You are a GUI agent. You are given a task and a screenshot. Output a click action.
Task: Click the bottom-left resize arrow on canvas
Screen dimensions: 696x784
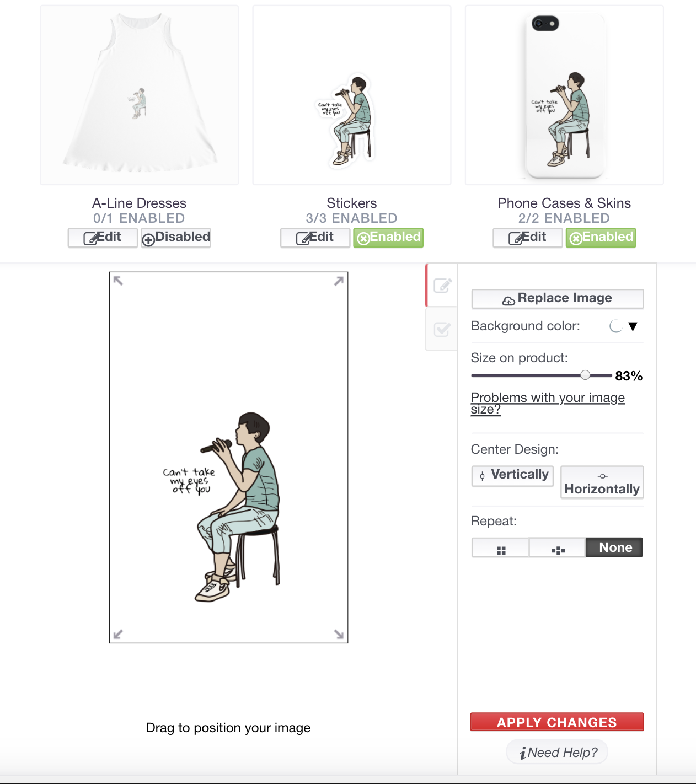(118, 635)
